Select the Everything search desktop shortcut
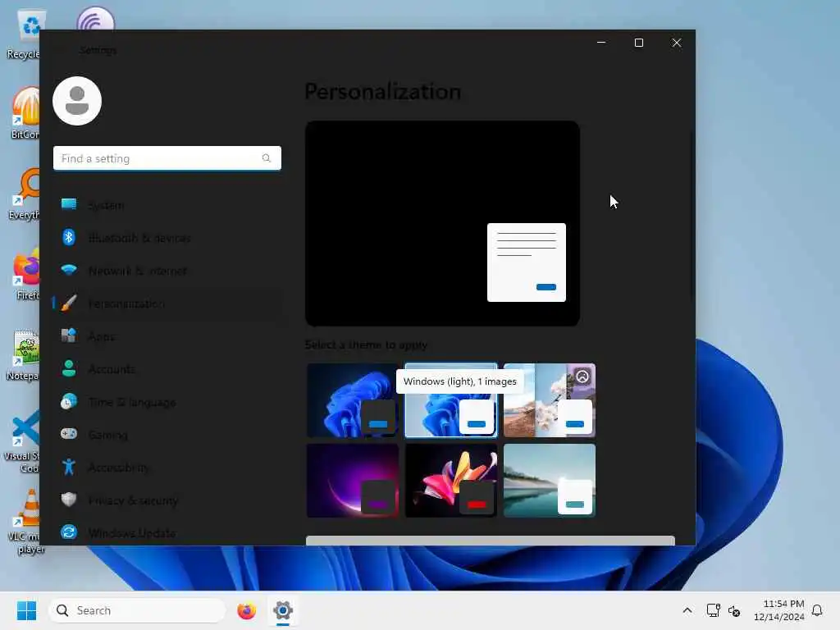840x630 pixels. tap(24, 194)
